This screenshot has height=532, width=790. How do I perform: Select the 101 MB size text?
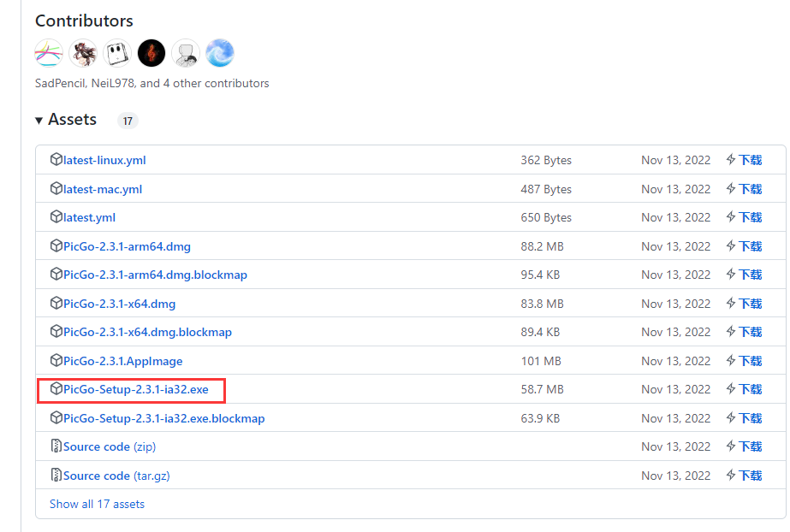pyautogui.click(x=541, y=362)
